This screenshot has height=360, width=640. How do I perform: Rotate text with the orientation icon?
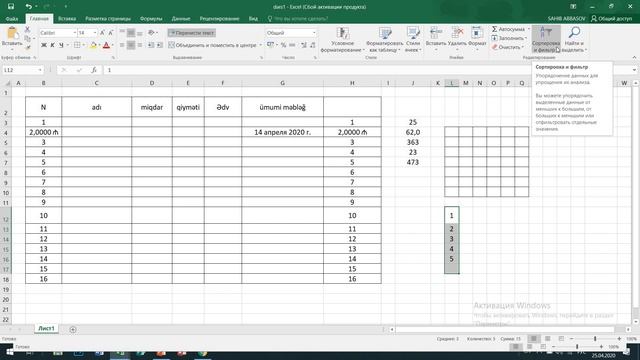(x=151, y=33)
